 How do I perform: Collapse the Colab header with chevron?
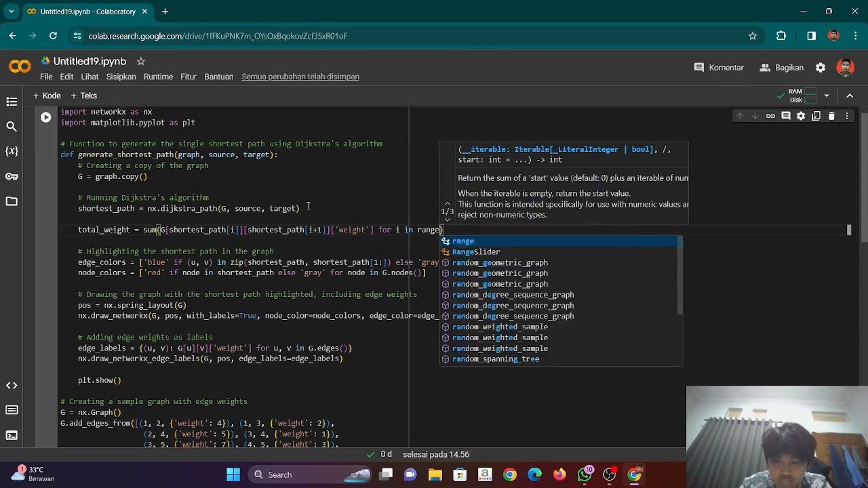pyautogui.click(x=850, y=96)
